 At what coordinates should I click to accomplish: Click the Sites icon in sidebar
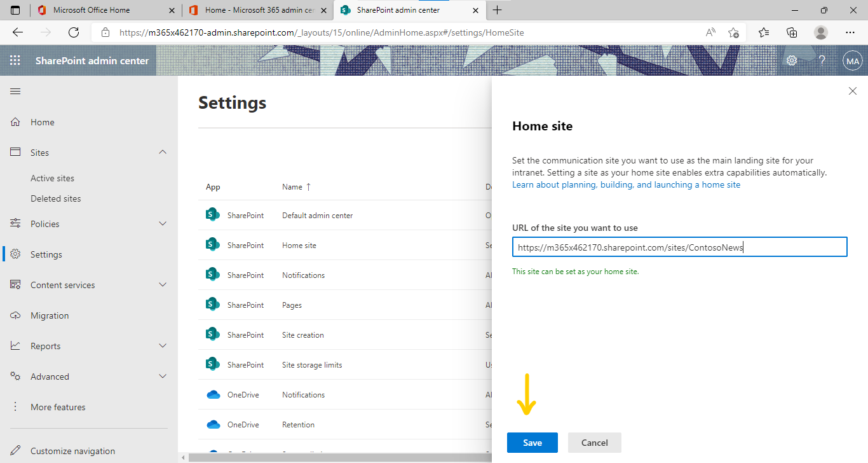tap(16, 153)
